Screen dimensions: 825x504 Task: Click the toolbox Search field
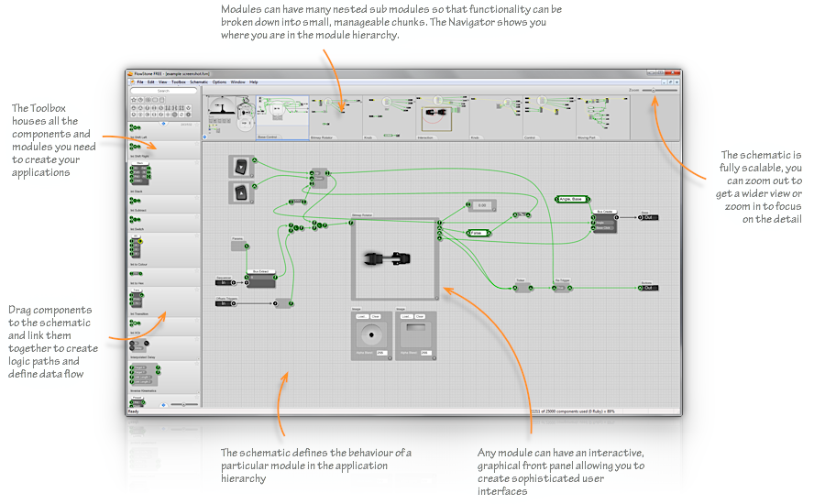coord(164,91)
